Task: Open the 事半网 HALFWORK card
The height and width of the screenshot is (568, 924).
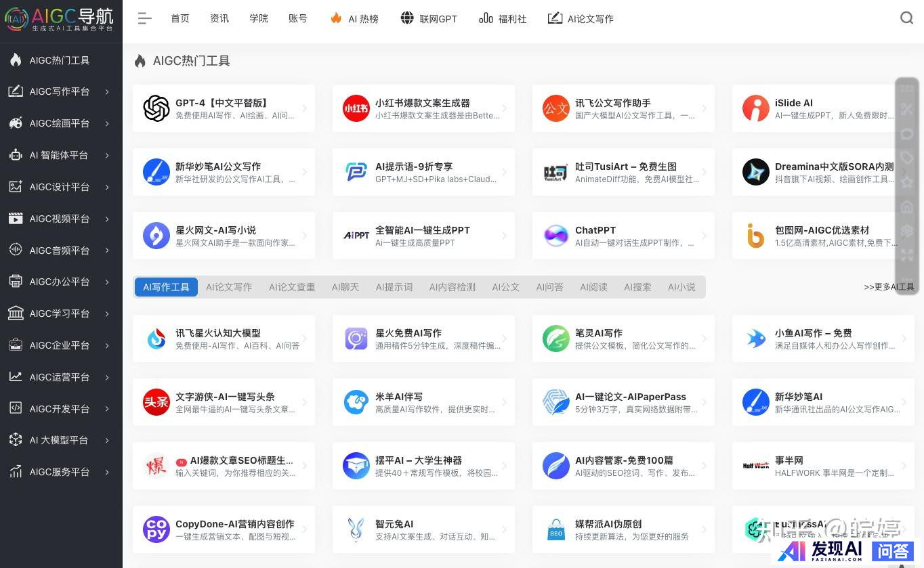Action: pos(823,466)
